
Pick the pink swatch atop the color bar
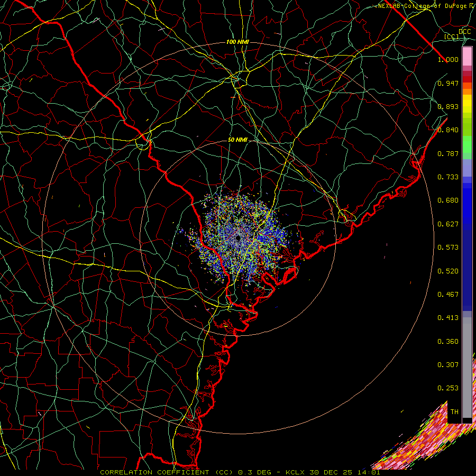467,57
